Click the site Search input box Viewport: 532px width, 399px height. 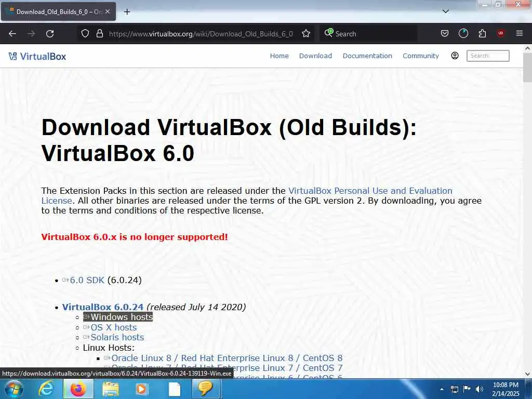pos(488,56)
